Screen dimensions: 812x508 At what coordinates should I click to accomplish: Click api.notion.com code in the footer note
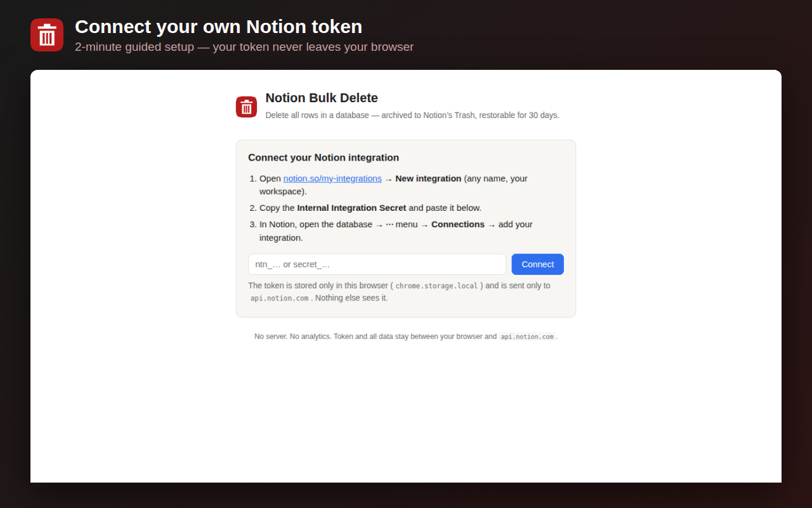pos(527,337)
